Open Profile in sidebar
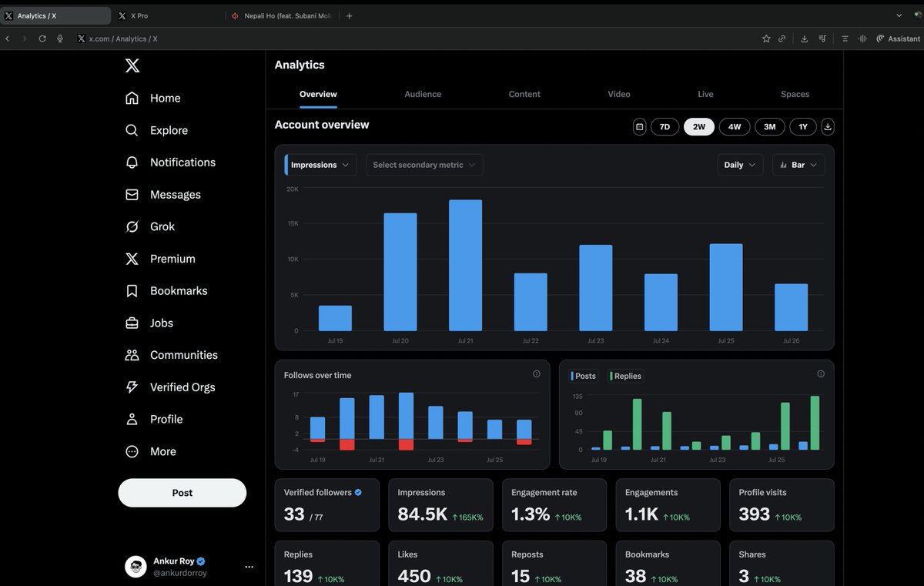Image resolution: width=924 pixels, height=586 pixels. coord(154,420)
